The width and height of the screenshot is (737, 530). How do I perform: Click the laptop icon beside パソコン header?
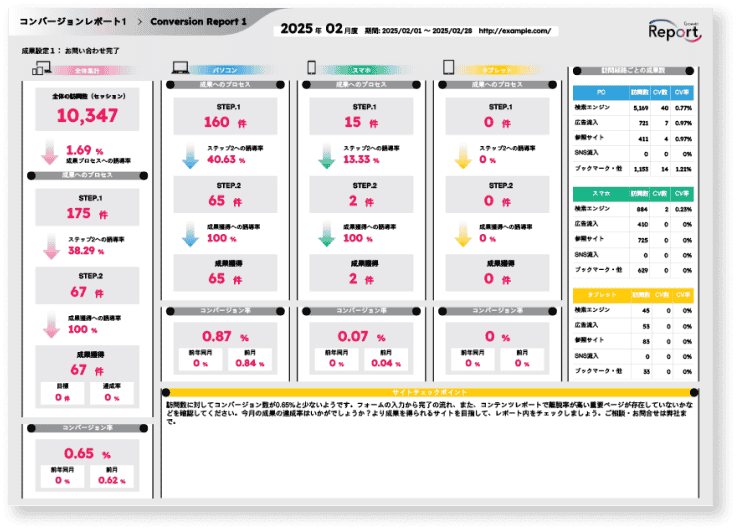pyautogui.click(x=180, y=69)
